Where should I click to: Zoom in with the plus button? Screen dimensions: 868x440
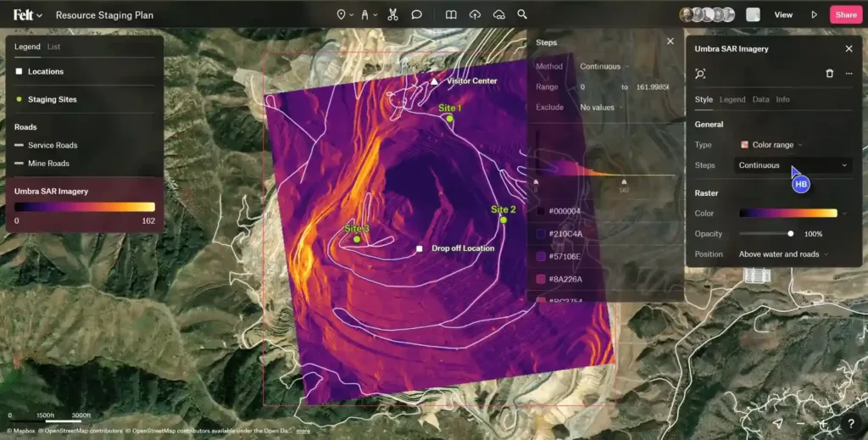click(824, 423)
